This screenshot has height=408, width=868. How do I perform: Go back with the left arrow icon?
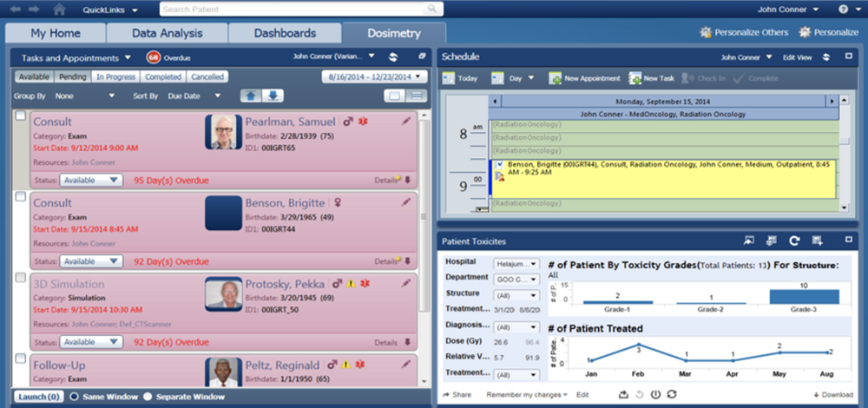click(x=15, y=10)
